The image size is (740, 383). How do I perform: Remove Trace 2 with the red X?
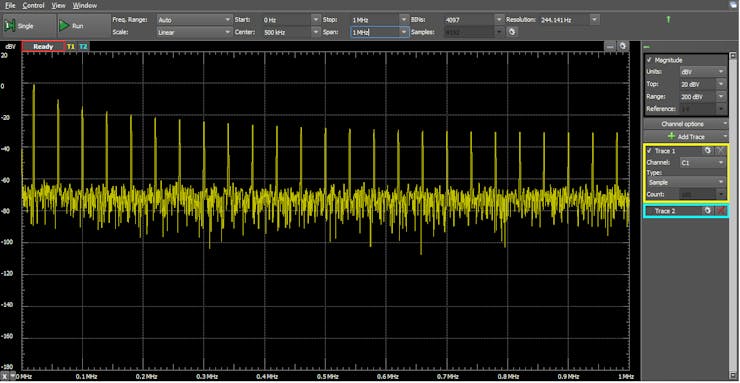tap(721, 211)
